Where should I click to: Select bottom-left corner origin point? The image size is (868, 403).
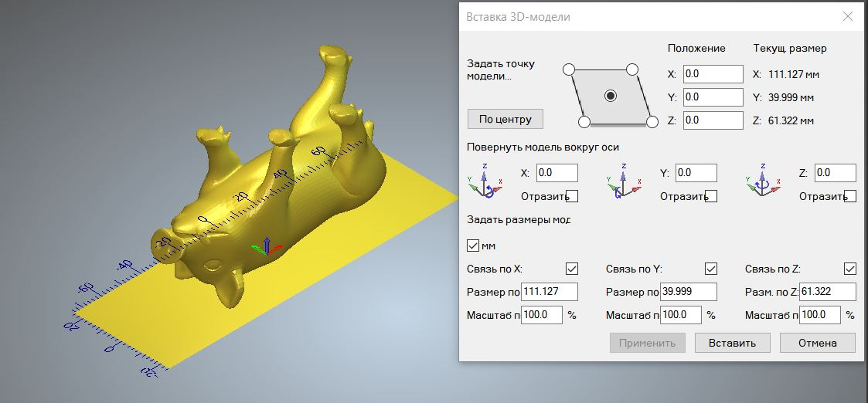[x=584, y=122]
